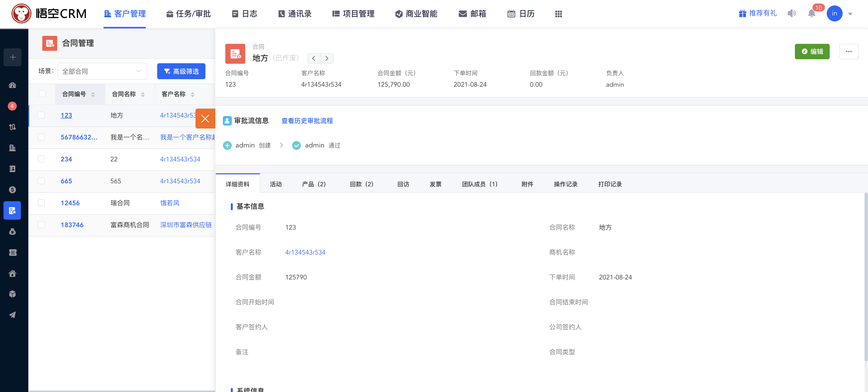
Task: Check the select-all contracts checkbox
Action: click(42, 94)
